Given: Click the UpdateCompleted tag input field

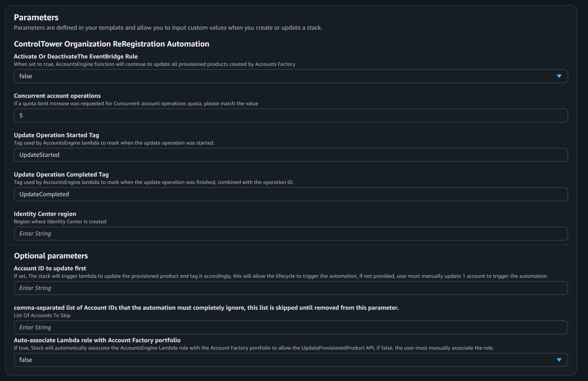Looking at the screenshot, I should coord(291,194).
